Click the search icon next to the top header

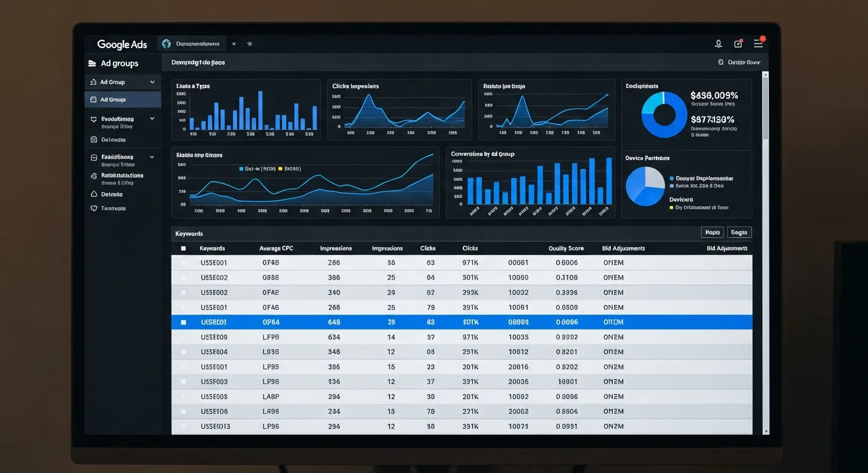(x=721, y=62)
